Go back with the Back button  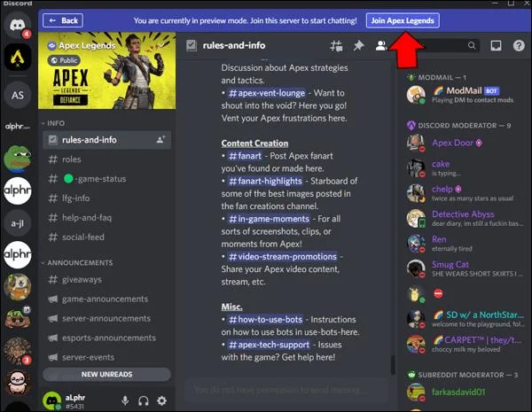tap(63, 20)
